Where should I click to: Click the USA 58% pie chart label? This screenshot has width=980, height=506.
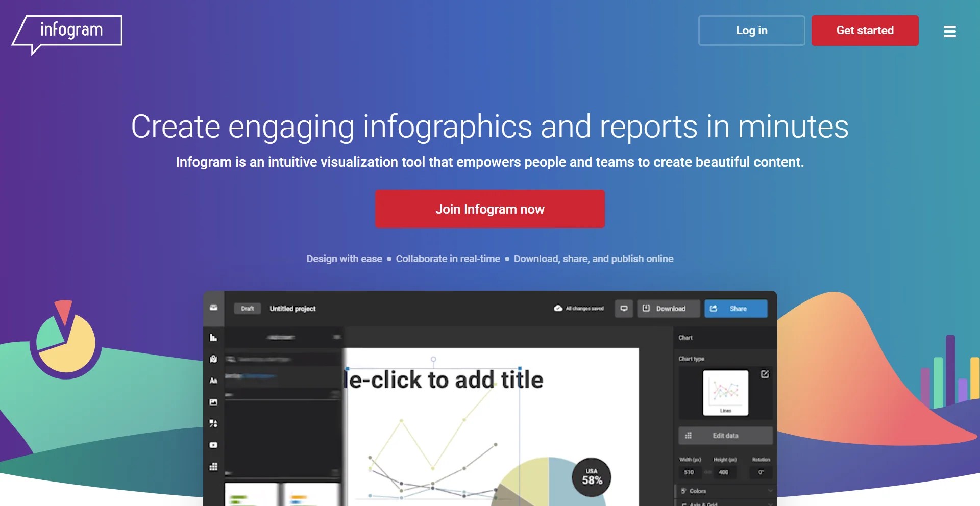pos(592,477)
